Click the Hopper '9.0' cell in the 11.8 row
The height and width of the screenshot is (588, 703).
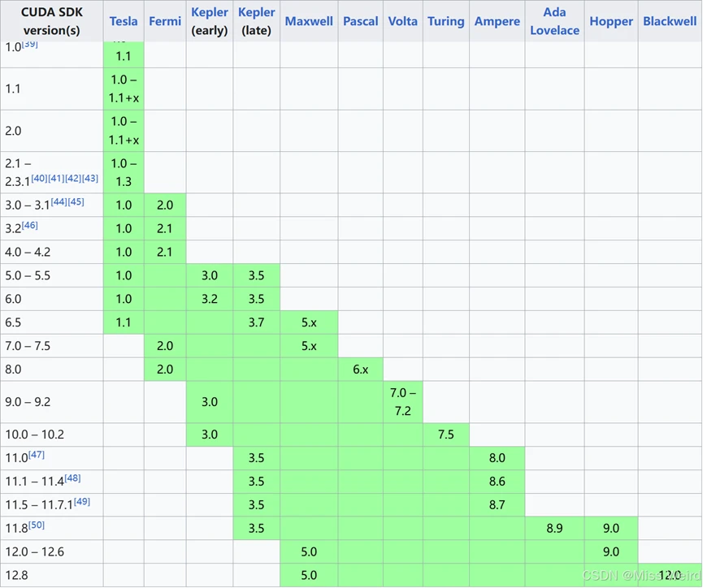coord(611,528)
